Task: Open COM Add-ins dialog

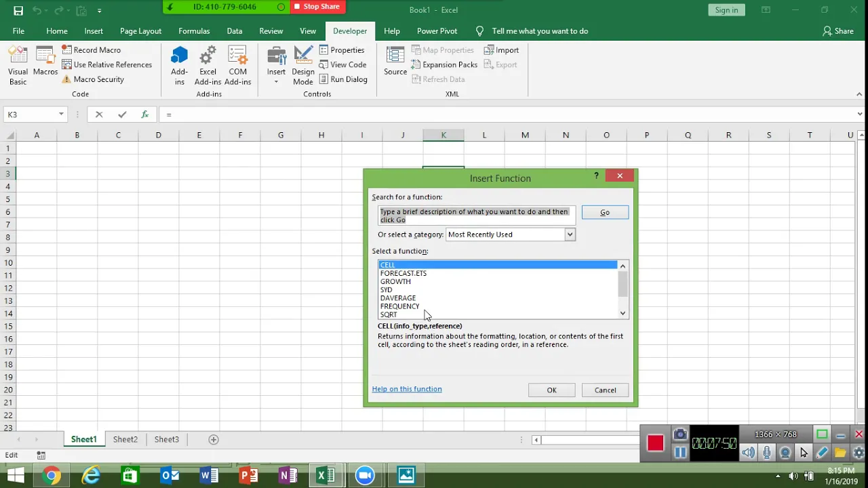Action: click(238, 66)
